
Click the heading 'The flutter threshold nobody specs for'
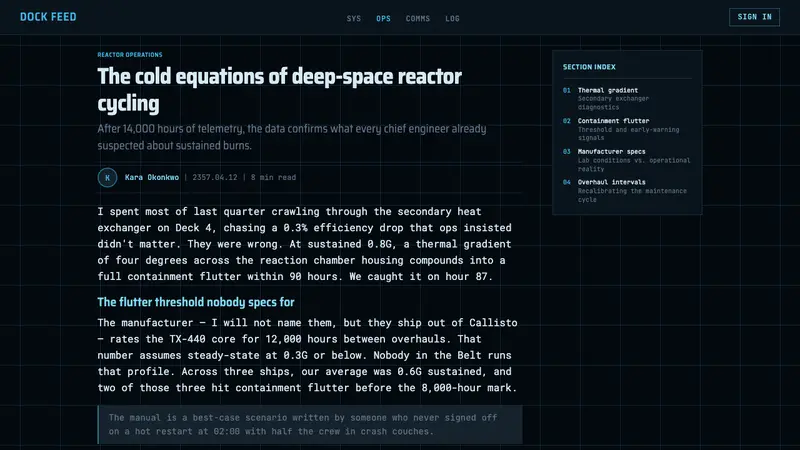click(196, 302)
